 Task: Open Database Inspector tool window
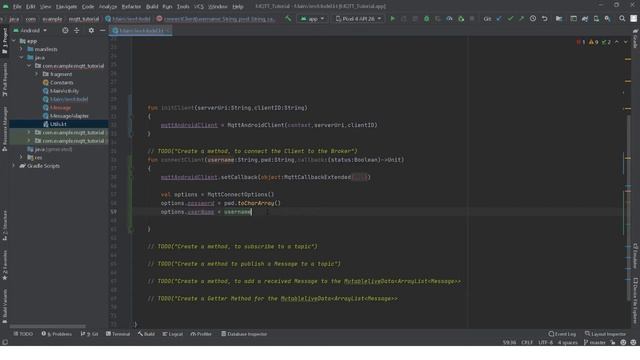pyautogui.click(x=244, y=334)
